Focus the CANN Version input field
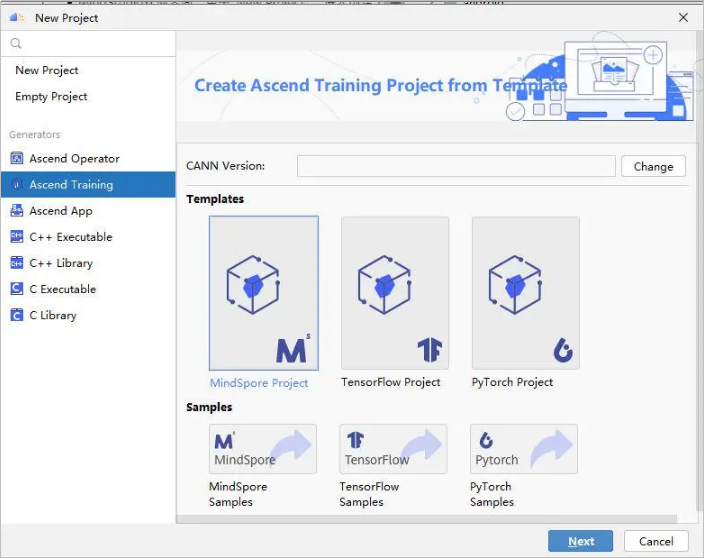 (456, 167)
